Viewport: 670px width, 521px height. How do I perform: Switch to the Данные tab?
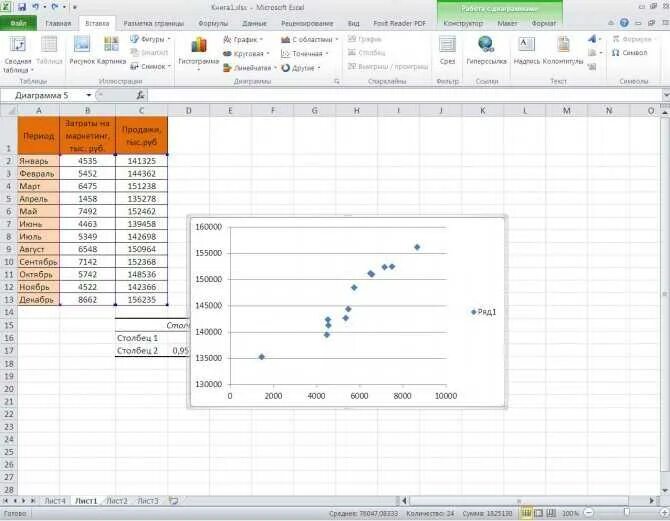tap(254, 24)
